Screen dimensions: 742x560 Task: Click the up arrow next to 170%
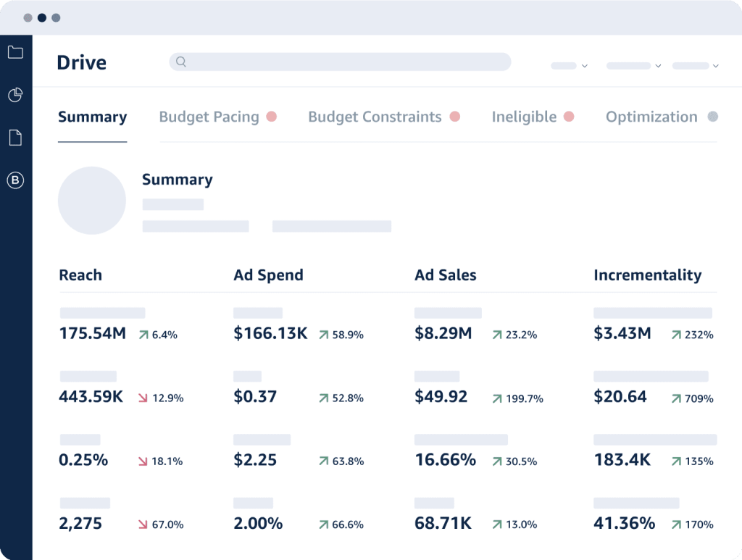[x=676, y=525]
